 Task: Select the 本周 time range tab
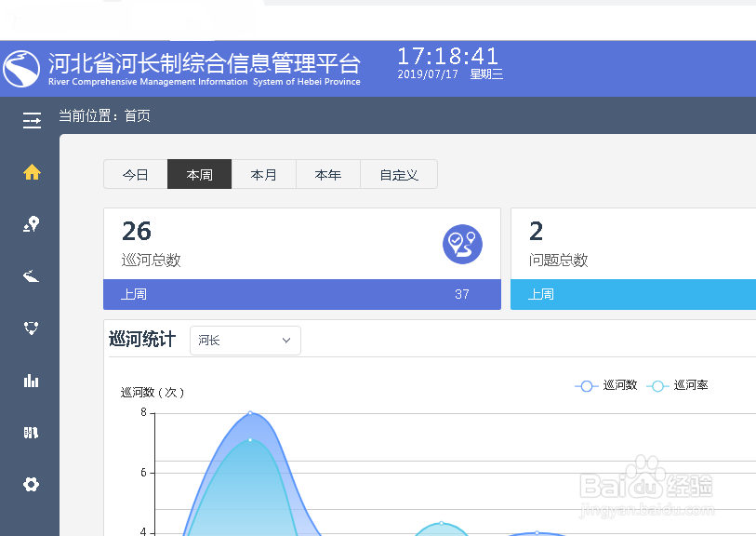click(200, 174)
